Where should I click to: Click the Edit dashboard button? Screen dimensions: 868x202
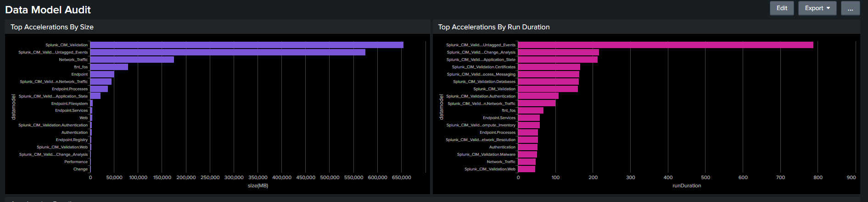[782, 8]
